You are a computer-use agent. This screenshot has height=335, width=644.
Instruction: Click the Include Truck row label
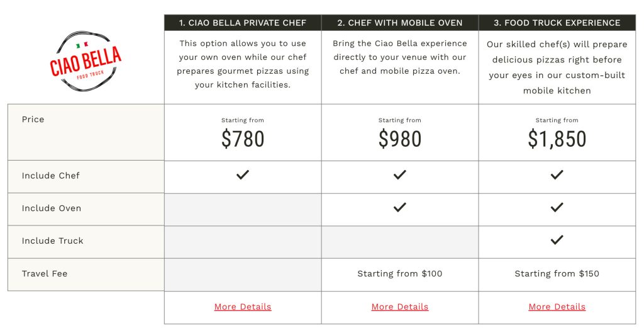click(x=53, y=241)
